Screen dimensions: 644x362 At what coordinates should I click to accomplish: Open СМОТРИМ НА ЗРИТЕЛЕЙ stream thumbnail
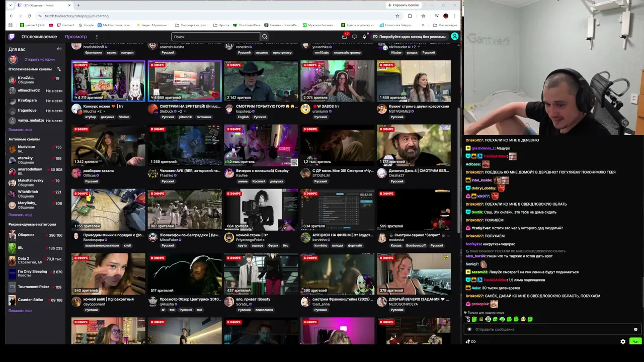click(x=185, y=81)
